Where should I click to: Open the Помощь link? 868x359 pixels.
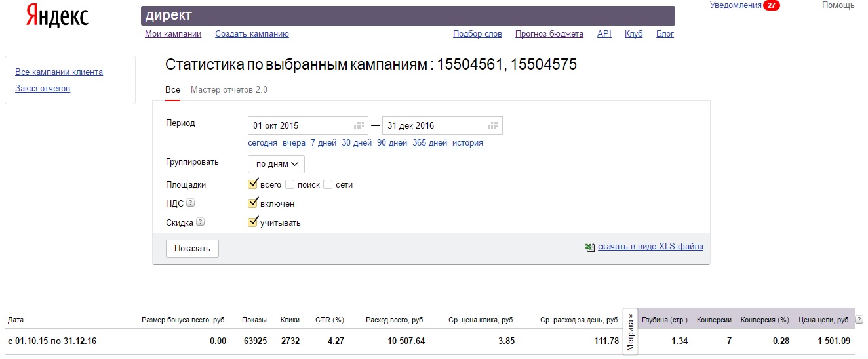click(x=838, y=5)
